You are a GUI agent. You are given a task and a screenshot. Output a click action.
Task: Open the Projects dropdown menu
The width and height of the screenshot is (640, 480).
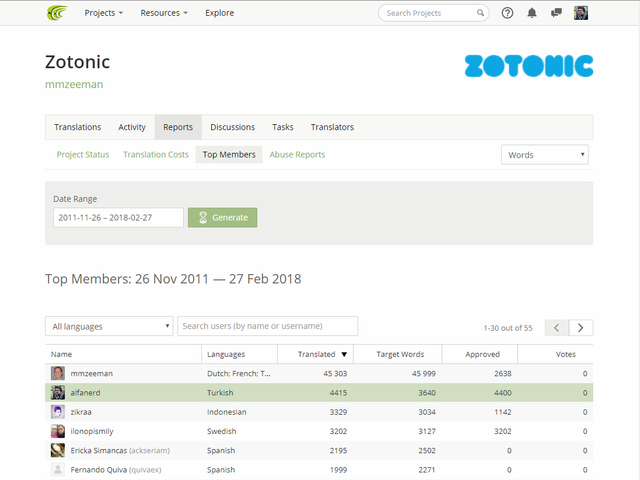pos(104,13)
